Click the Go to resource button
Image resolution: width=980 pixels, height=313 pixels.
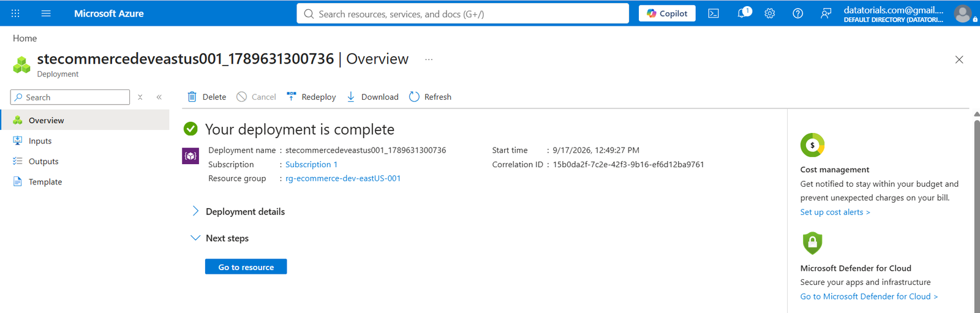[246, 267]
